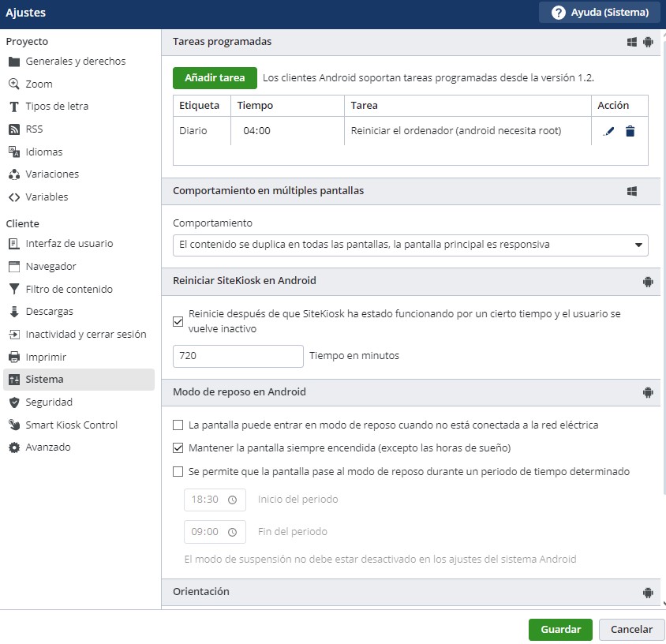Click the Filtro de contenido funnel icon

pyautogui.click(x=13, y=290)
